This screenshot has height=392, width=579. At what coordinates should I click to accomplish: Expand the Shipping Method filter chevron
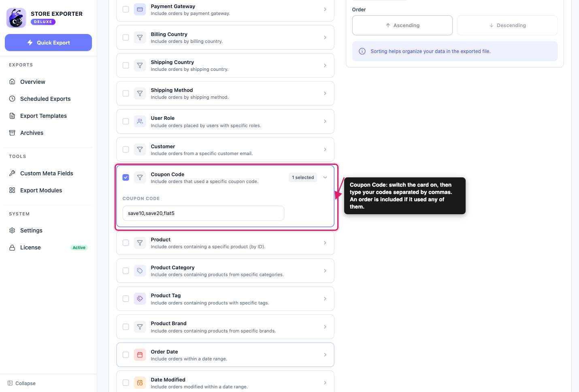click(325, 94)
